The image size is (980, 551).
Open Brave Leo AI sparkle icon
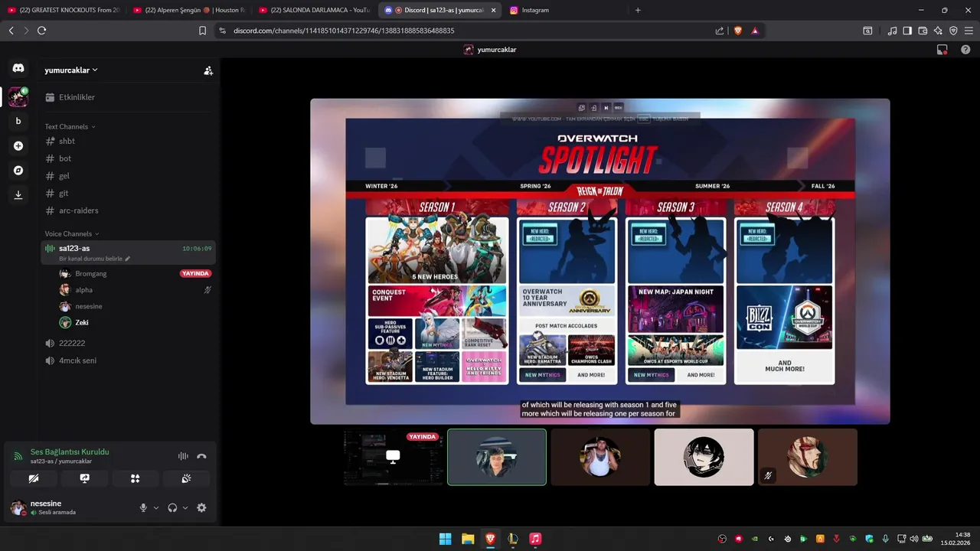pyautogui.click(x=938, y=31)
